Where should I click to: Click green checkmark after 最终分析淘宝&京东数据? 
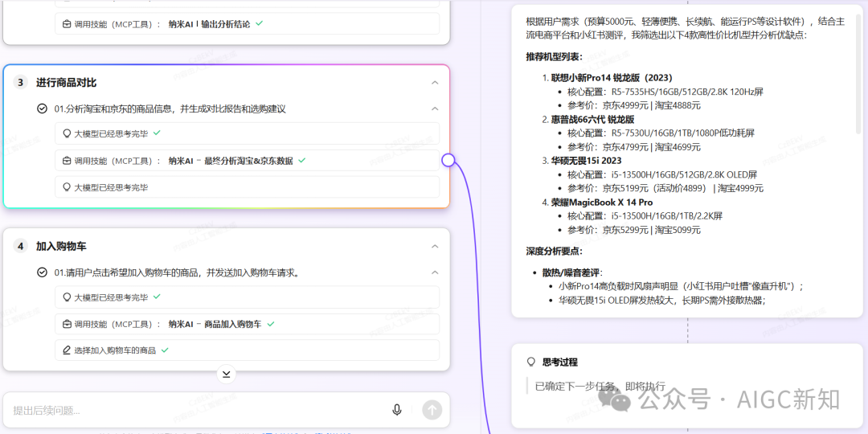coord(301,160)
